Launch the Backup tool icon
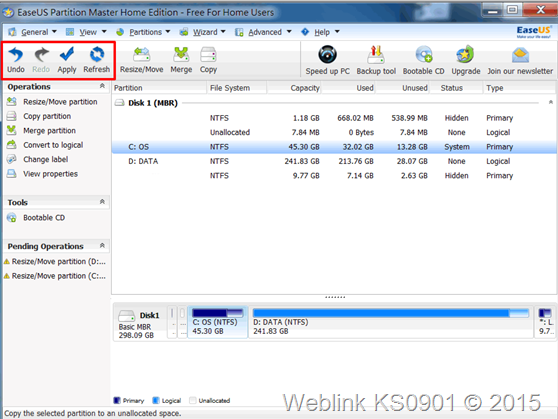Screen dimensions: 558x419 coord(376,61)
